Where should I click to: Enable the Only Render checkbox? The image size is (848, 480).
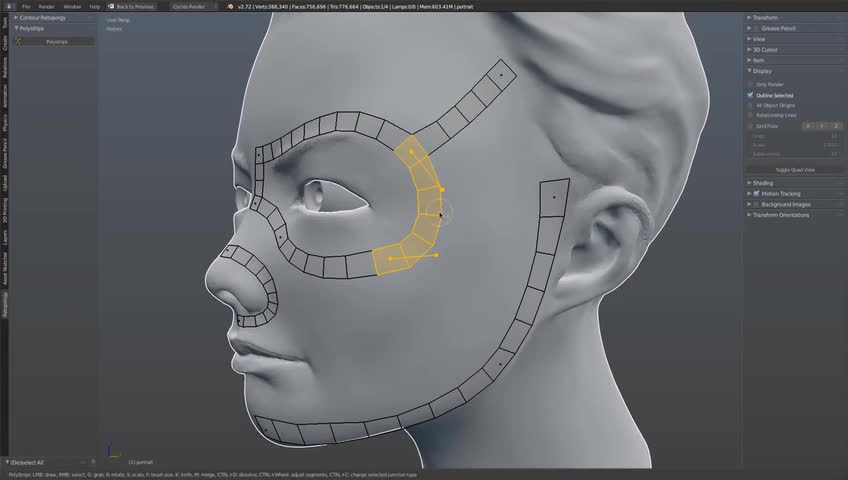(751, 84)
